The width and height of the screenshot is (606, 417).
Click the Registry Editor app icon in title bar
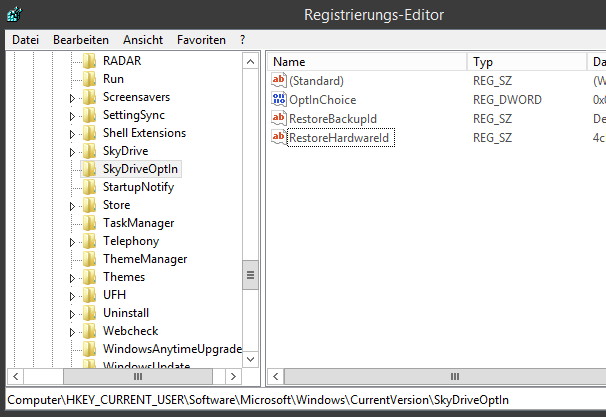[x=14, y=14]
